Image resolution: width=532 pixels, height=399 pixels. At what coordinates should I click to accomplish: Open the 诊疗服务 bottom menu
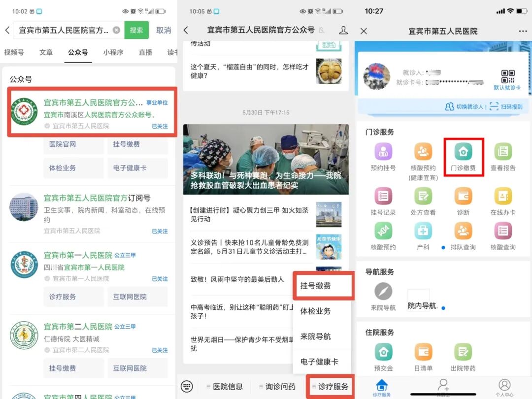[x=332, y=386]
